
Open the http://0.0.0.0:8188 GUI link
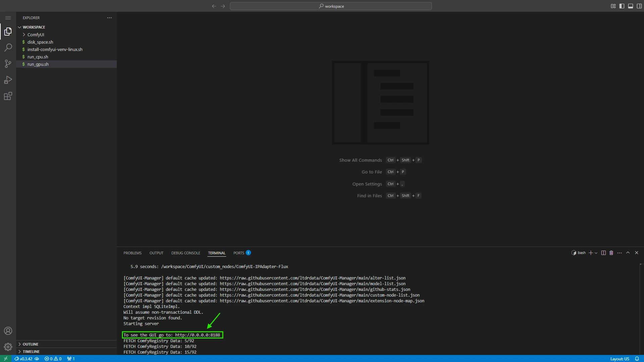[x=198, y=335]
